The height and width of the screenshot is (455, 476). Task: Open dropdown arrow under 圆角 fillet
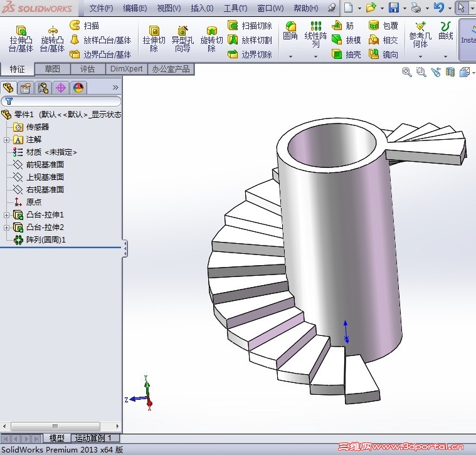pos(290,56)
